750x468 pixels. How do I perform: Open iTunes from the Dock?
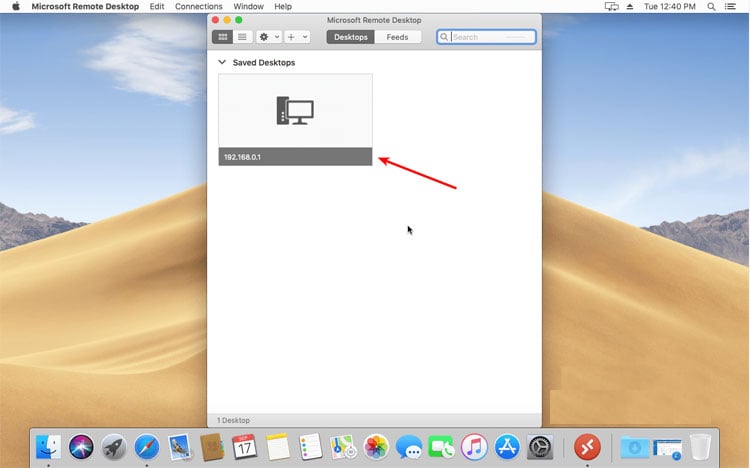click(x=474, y=447)
